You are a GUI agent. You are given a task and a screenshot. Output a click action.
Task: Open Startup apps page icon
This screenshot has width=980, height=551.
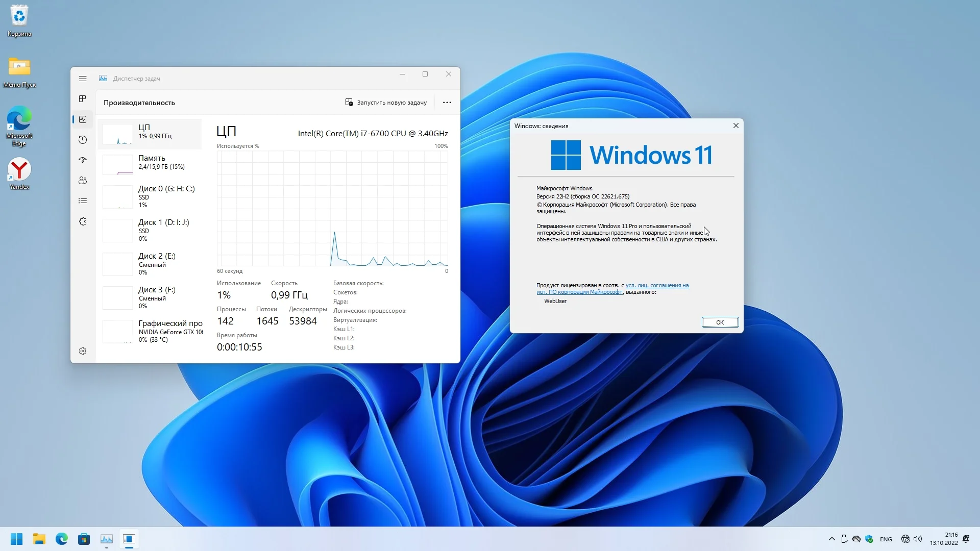click(x=83, y=160)
